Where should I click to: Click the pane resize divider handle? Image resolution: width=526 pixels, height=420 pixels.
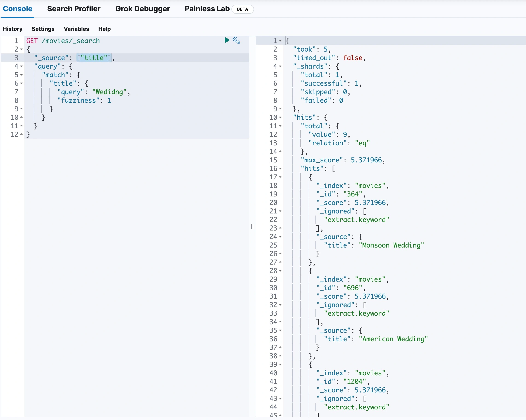pos(252,227)
